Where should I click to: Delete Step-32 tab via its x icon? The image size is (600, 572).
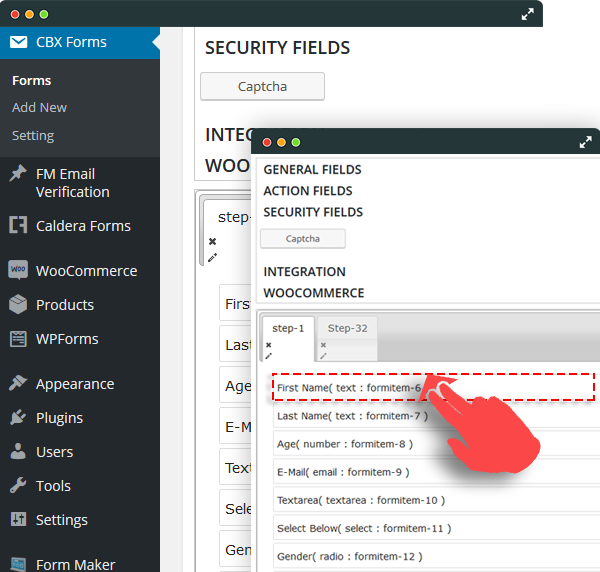(x=323, y=345)
